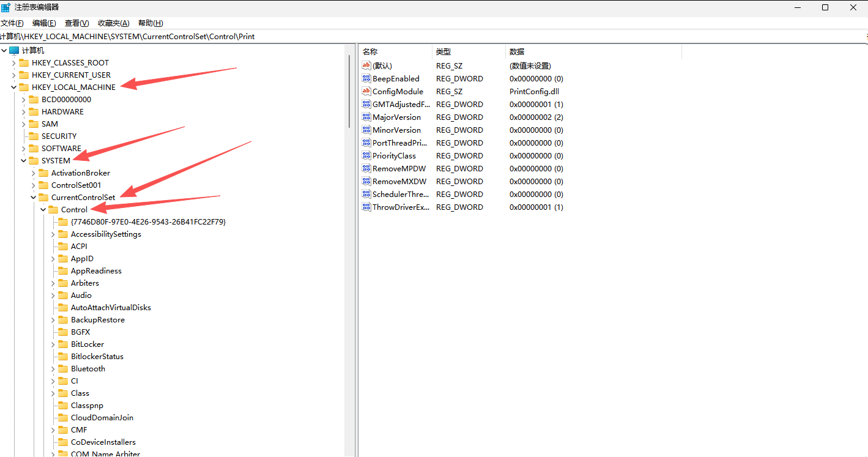
Task: Collapse the SYSTEM tree node
Action: coord(23,160)
